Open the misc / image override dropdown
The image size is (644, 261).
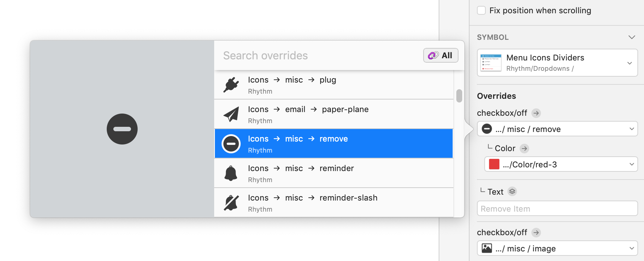tap(632, 248)
